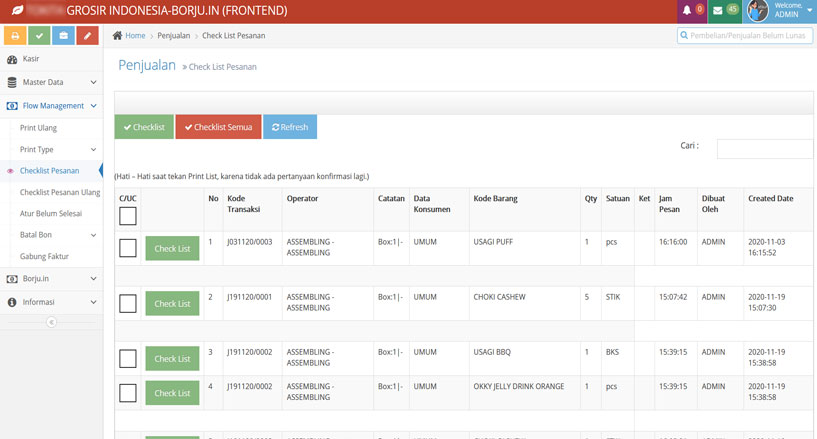
Task: Click Penjualan in the breadcrumb
Action: pyautogui.click(x=174, y=35)
